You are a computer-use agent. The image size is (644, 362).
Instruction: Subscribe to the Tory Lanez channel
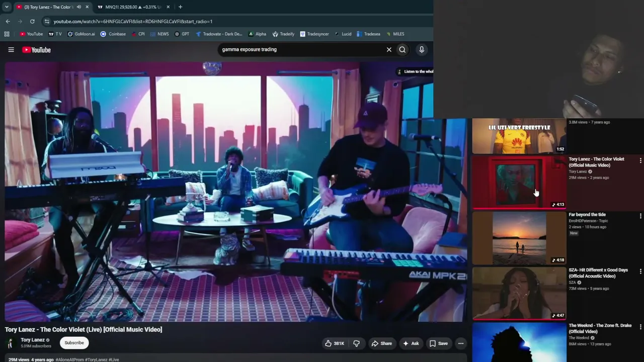(x=74, y=343)
